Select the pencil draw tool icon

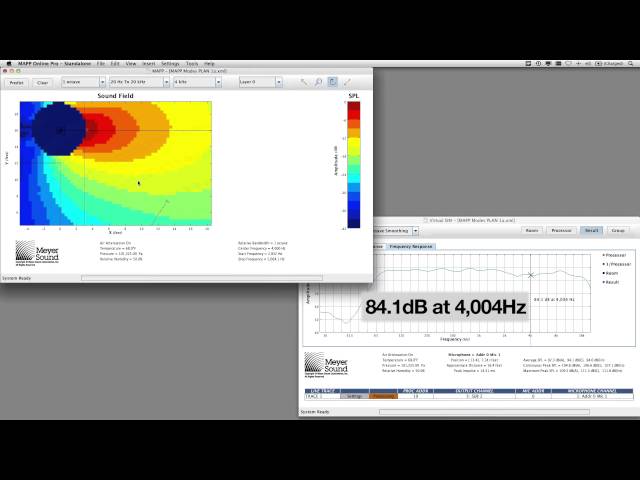tap(347, 82)
